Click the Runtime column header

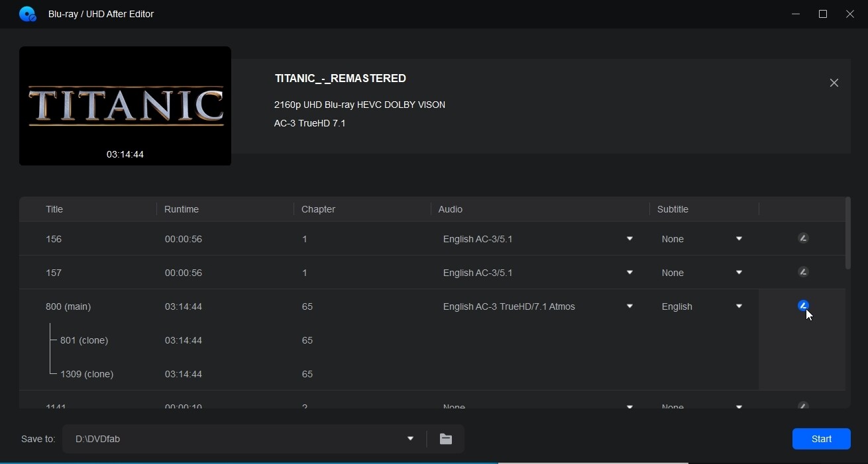coord(182,209)
